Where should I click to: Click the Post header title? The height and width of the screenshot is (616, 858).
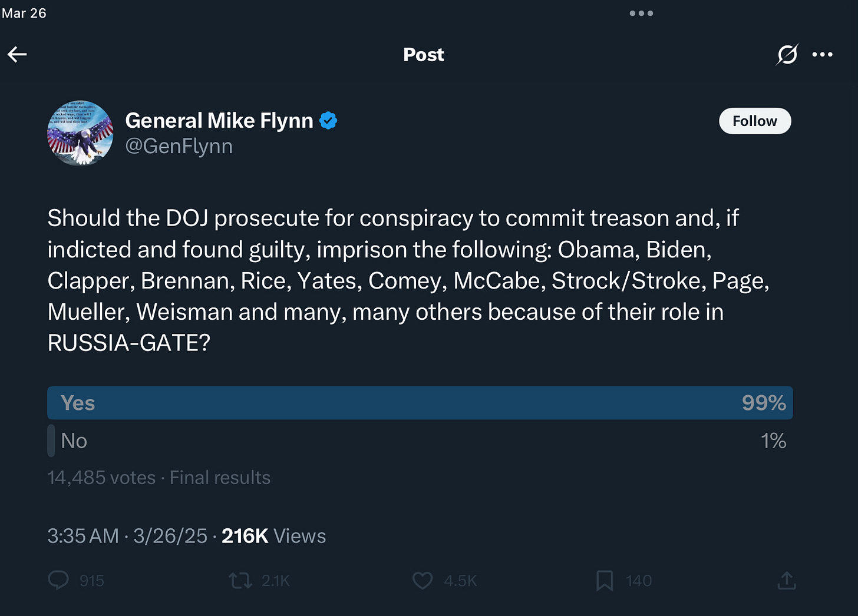[x=424, y=55]
